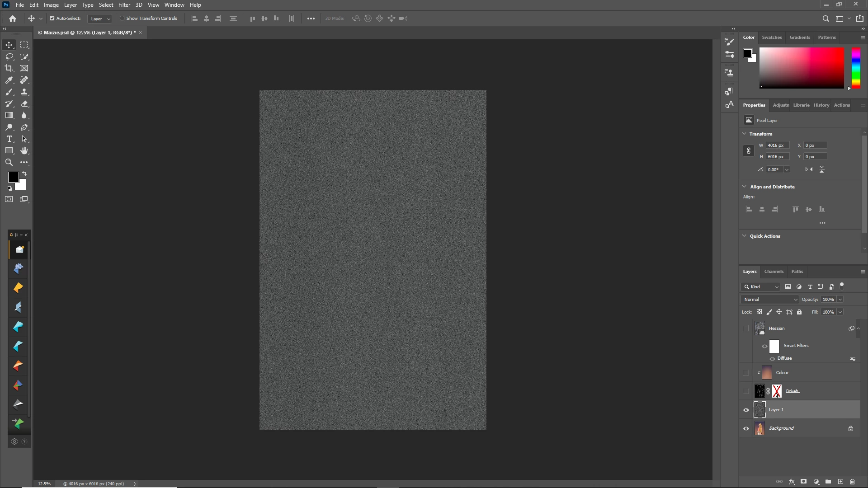Viewport: 868px width, 488px height.
Task: Open the Opacity slider dropdown arrow
Action: [x=840, y=300]
